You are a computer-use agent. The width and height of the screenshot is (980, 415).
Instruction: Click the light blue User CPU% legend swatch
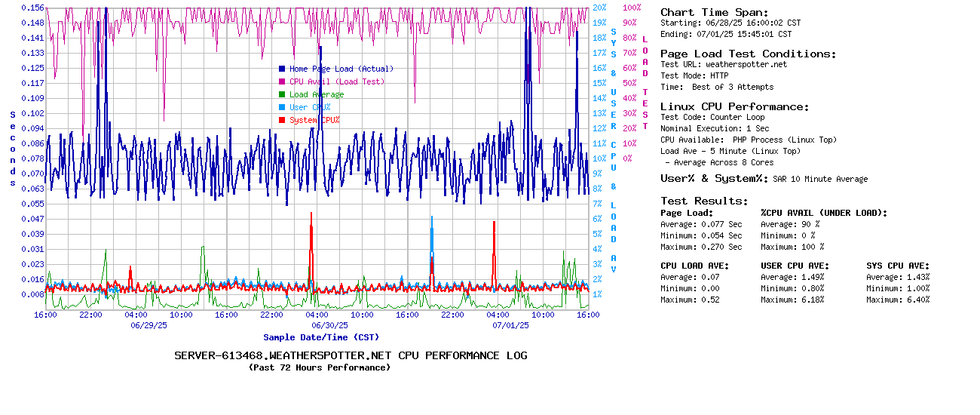coord(282,107)
